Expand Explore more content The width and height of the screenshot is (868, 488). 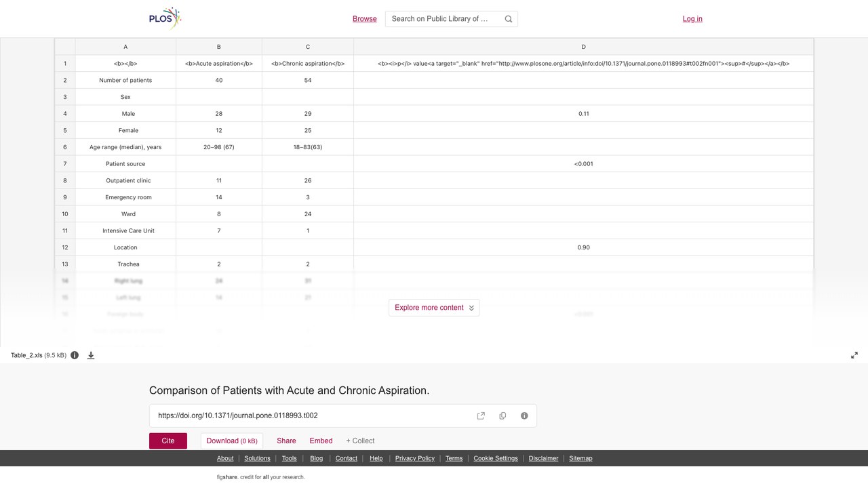coord(434,308)
